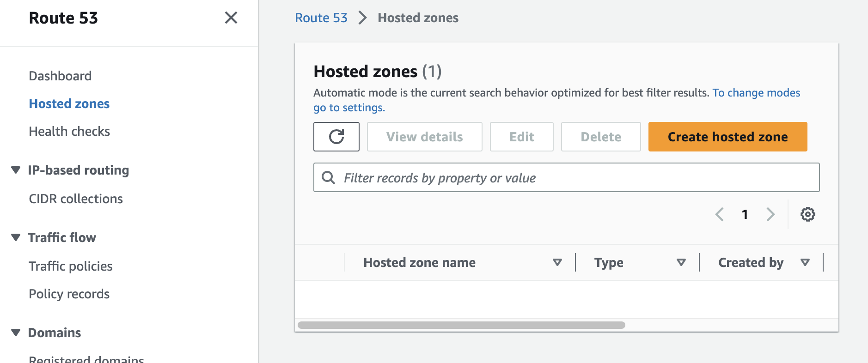Click the Edit button
The height and width of the screenshot is (363, 868).
click(522, 137)
